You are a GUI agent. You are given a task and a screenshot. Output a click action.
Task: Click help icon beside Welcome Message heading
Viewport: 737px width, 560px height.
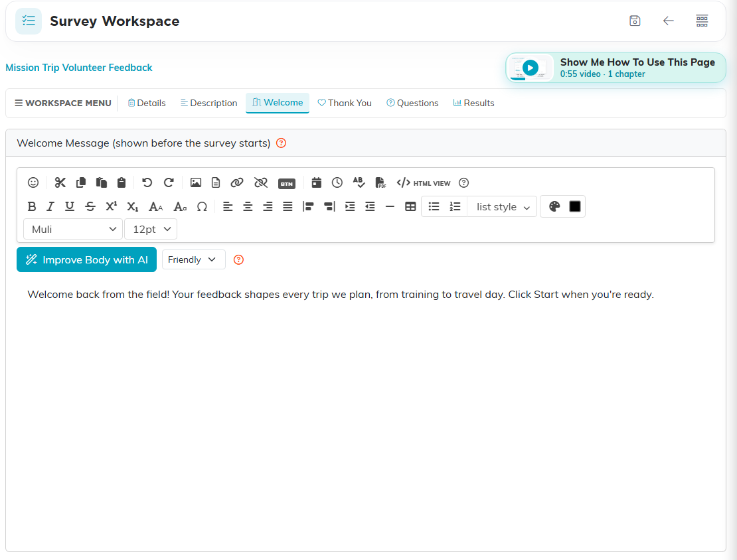281,143
